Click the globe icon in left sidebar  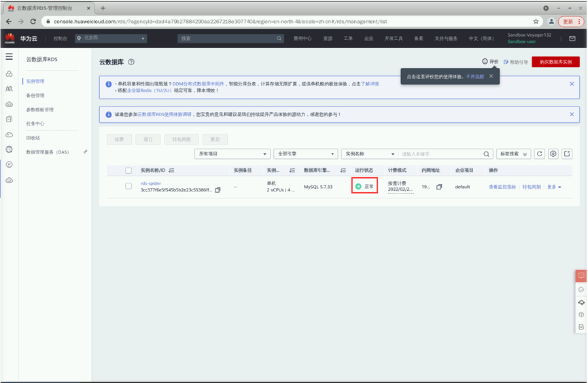[10, 149]
